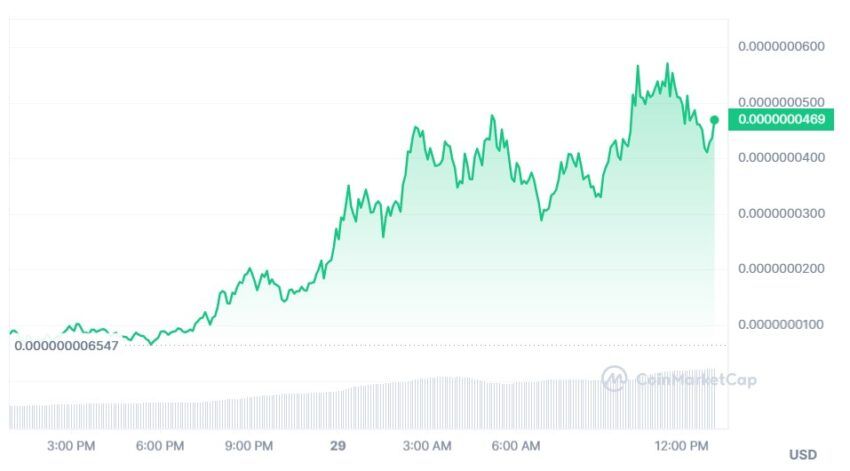Click the 0.0000000100 price axis label
Screen dimensions: 850x471
point(781,325)
